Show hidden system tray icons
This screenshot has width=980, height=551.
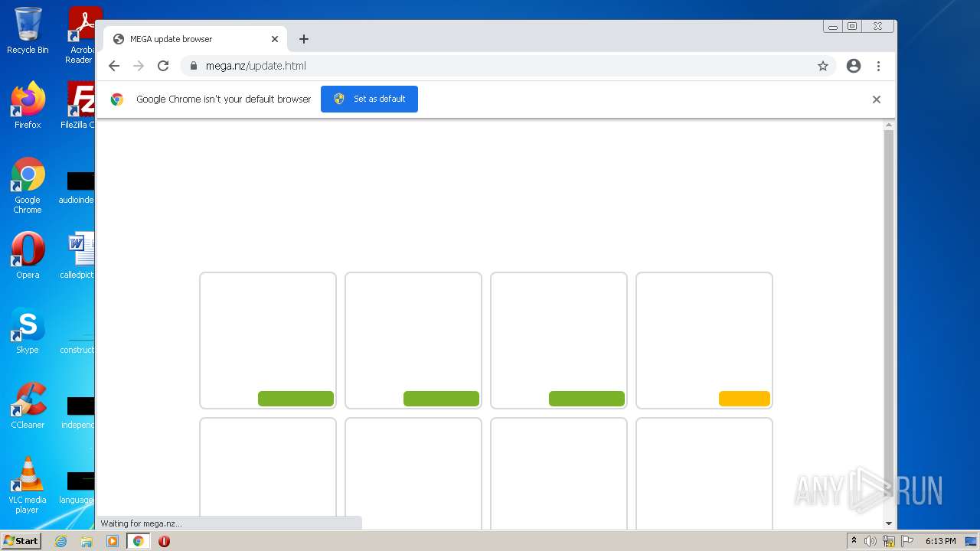tap(854, 541)
